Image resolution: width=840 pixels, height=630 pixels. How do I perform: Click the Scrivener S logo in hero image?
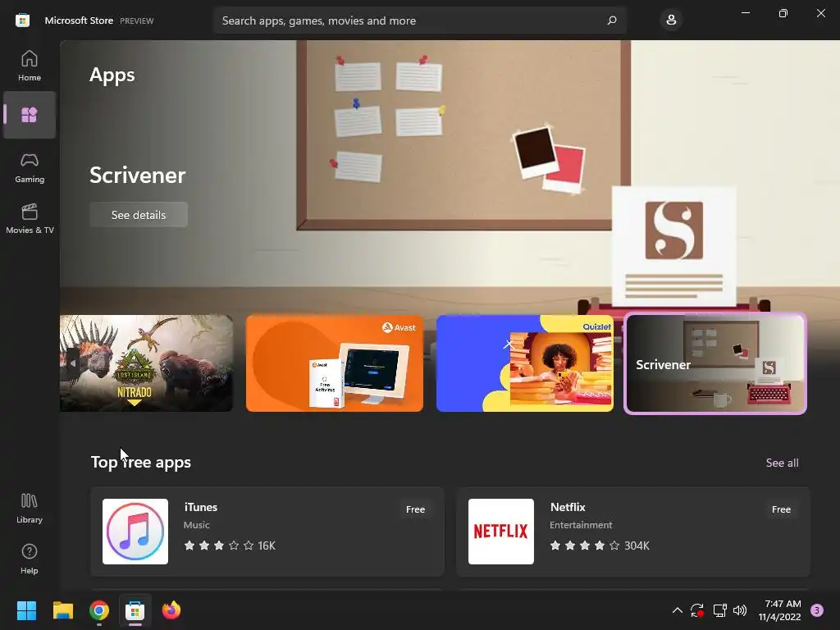click(x=674, y=231)
